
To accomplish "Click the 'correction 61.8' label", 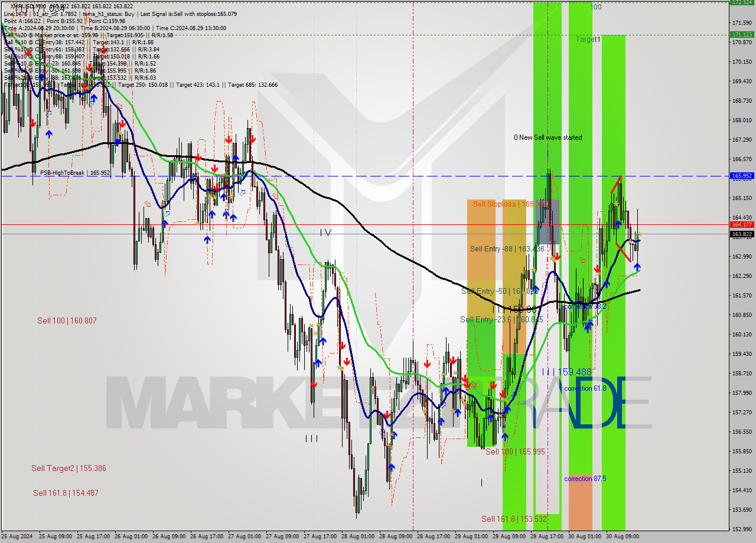I will coord(585,388).
